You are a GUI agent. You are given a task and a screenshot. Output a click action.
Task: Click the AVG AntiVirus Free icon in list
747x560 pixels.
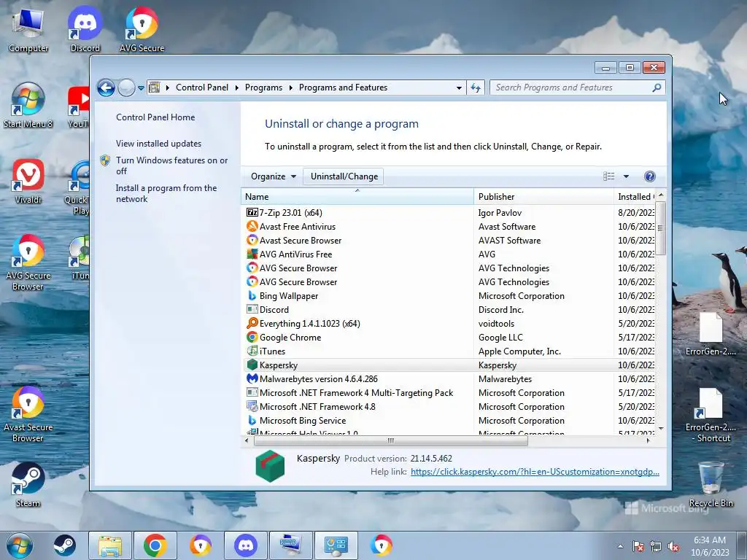point(252,254)
